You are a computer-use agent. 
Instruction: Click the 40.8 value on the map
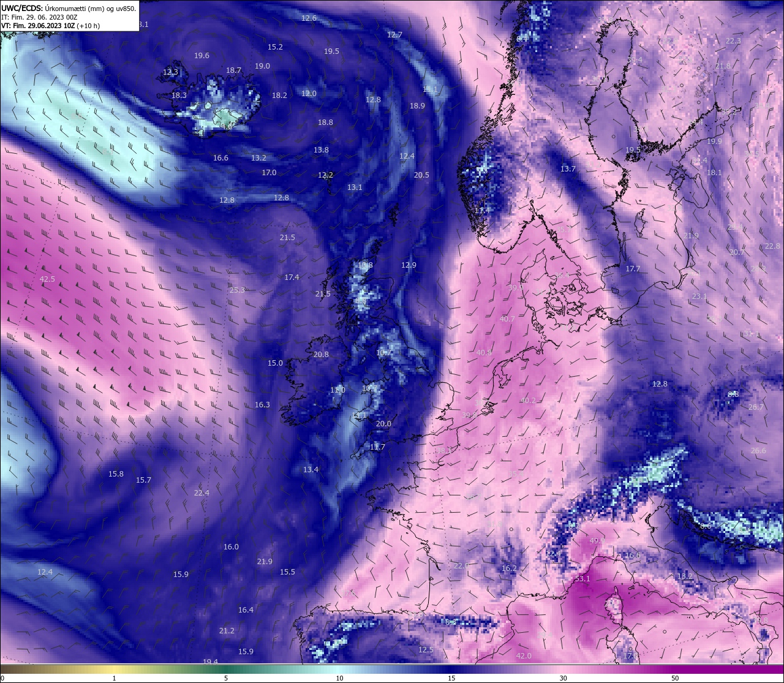484,353
